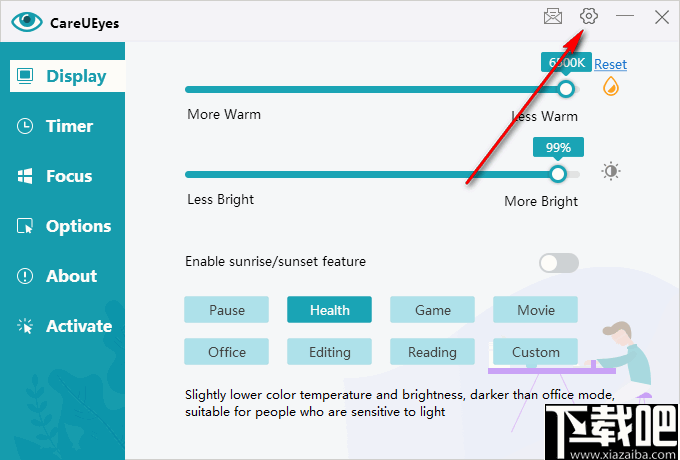
Task: Select the Health mode button
Action: point(329,310)
